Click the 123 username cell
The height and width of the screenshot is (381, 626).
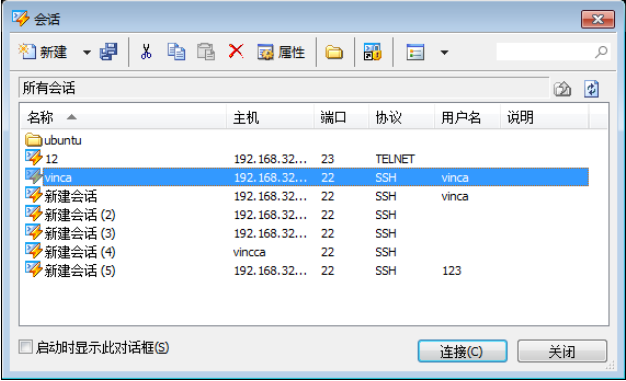coord(452,271)
